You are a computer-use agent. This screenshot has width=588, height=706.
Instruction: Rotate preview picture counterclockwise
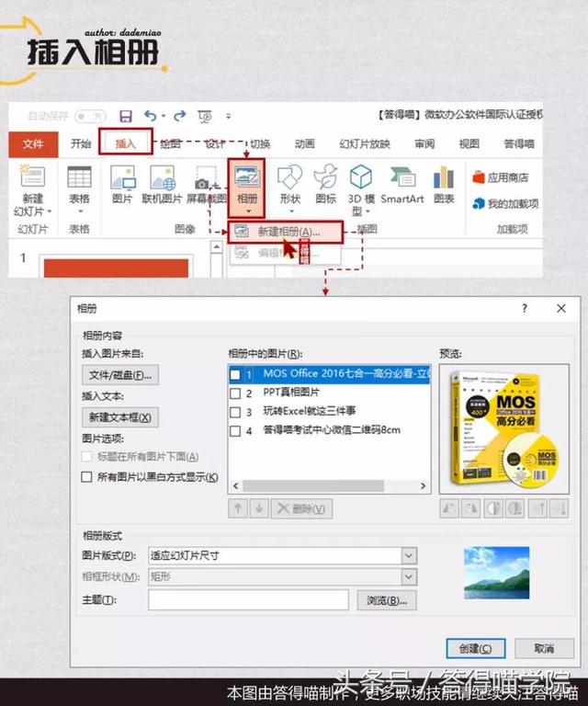[449, 508]
